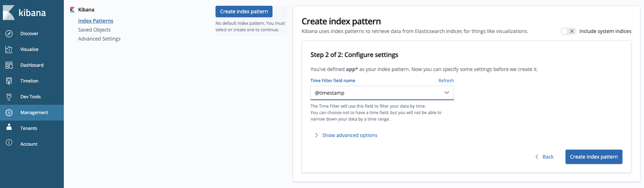644x188 pixels.
Task: Open Discover via compass icon
Action: coord(9,34)
